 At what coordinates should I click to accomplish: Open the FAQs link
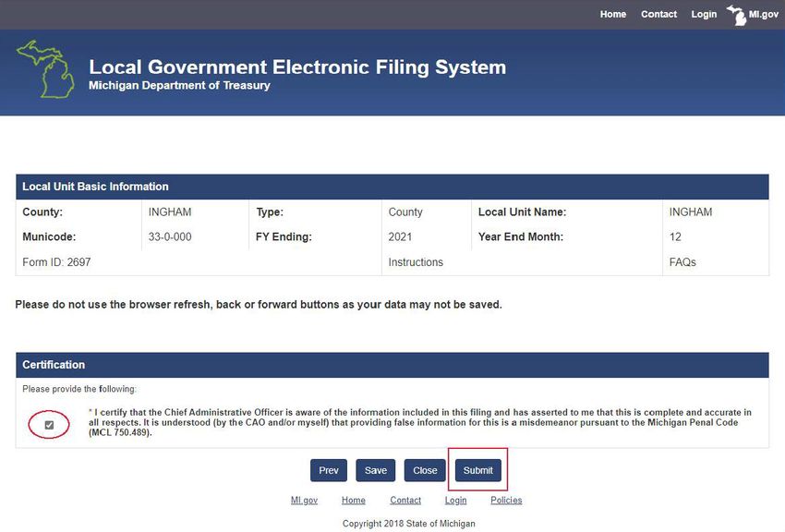(x=682, y=262)
